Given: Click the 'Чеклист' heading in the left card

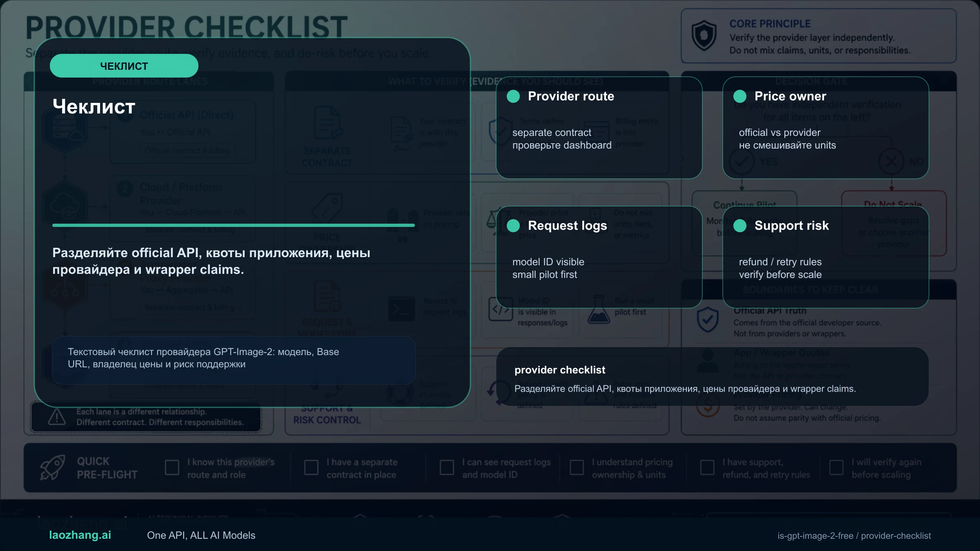Looking at the screenshot, I should (94, 107).
